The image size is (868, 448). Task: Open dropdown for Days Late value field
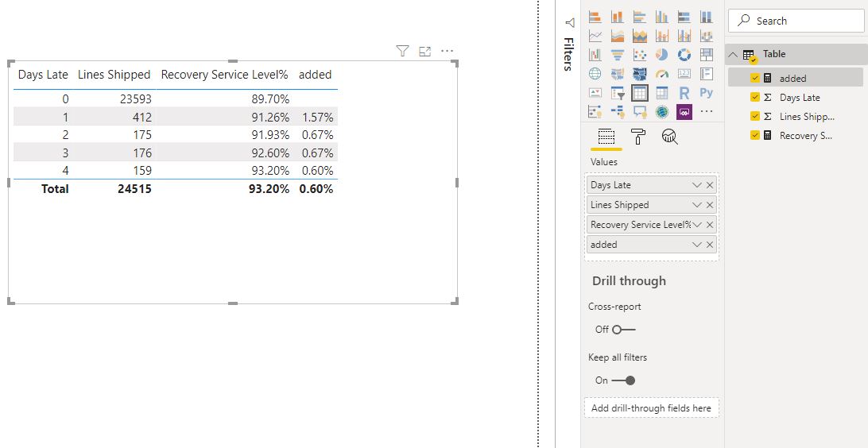click(697, 185)
